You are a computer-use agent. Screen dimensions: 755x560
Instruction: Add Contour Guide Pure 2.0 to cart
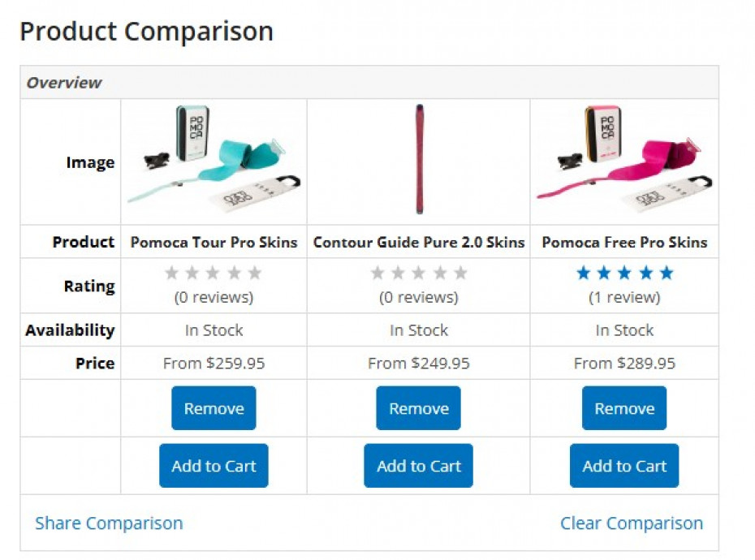pyautogui.click(x=418, y=466)
